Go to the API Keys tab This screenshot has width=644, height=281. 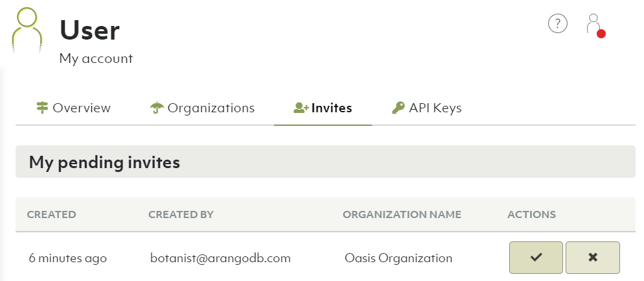(x=427, y=108)
